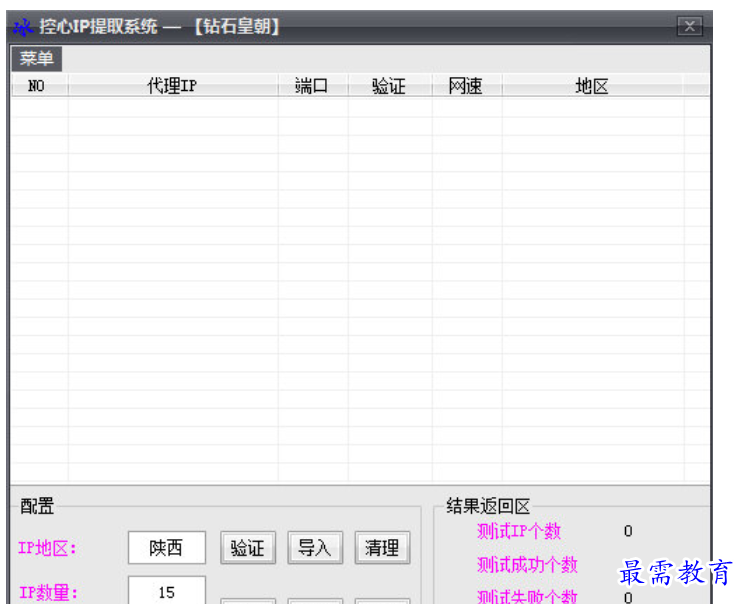741x604 pixels.
Task: Click the 结果返回区 group title
Action: coord(488,506)
